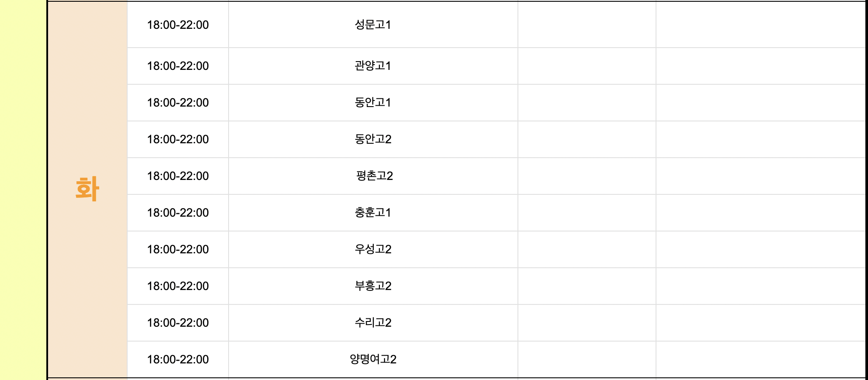
Task: Click time cell beside 충훈고1
Action: pyautogui.click(x=178, y=213)
